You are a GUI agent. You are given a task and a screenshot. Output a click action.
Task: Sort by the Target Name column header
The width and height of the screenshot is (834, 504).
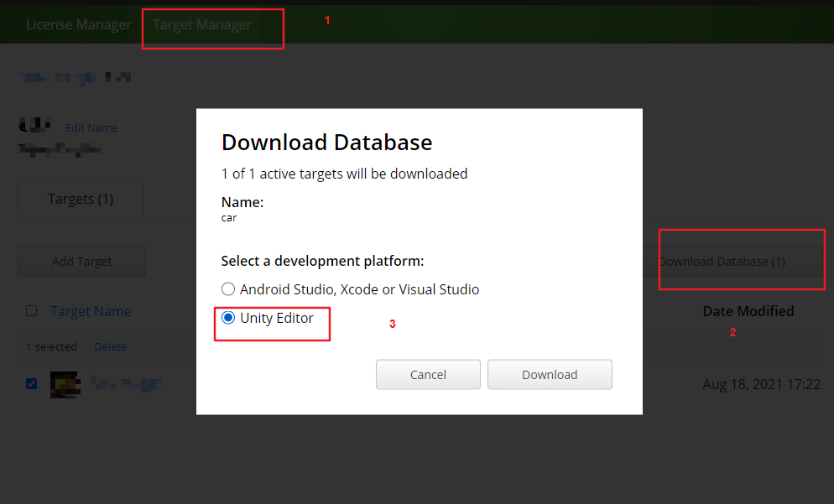tap(91, 311)
